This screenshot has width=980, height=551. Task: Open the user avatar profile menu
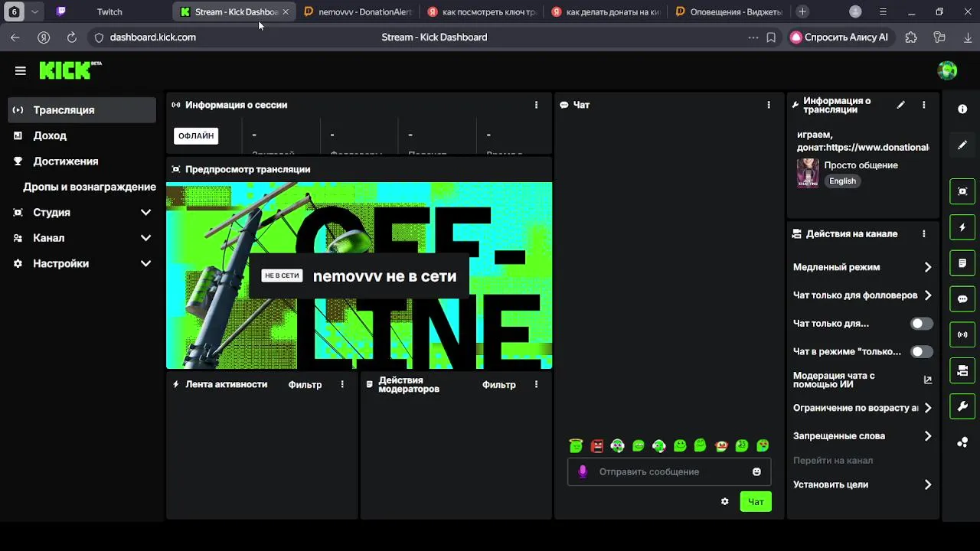(947, 70)
